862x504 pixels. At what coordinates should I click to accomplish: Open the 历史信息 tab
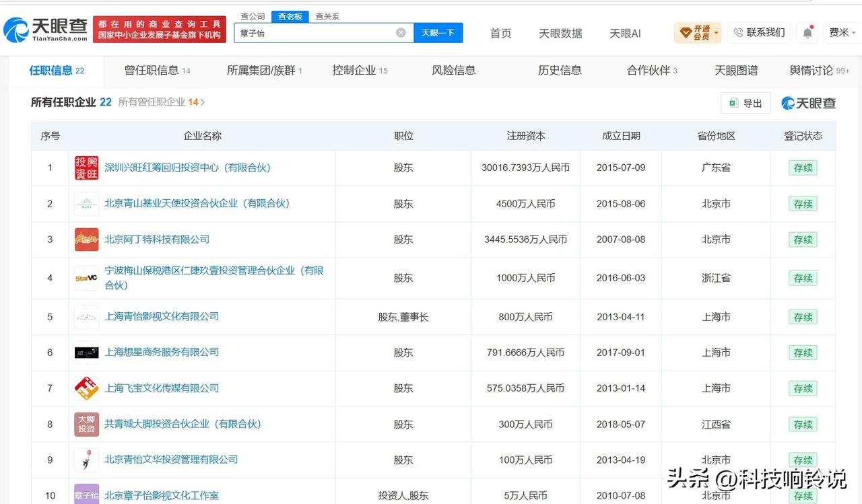point(560,70)
